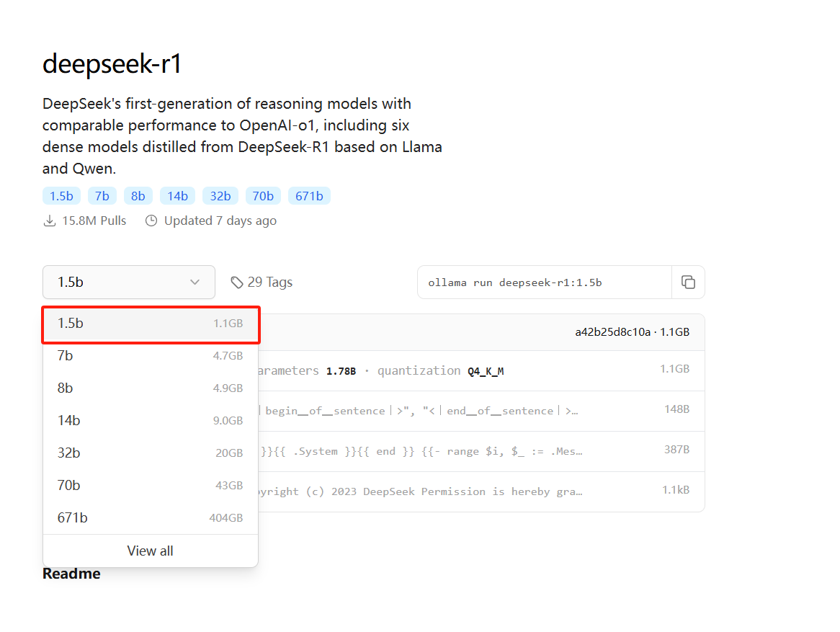
Task: Select 14b option in dropdown list
Action: click(x=151, y=421)
